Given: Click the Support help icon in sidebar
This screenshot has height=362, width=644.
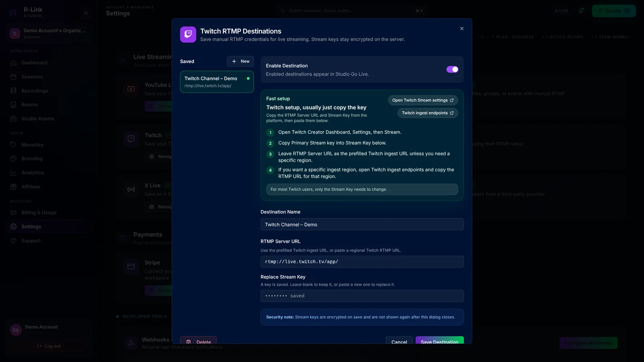Looking at the screenshot, I should point(13,241).
